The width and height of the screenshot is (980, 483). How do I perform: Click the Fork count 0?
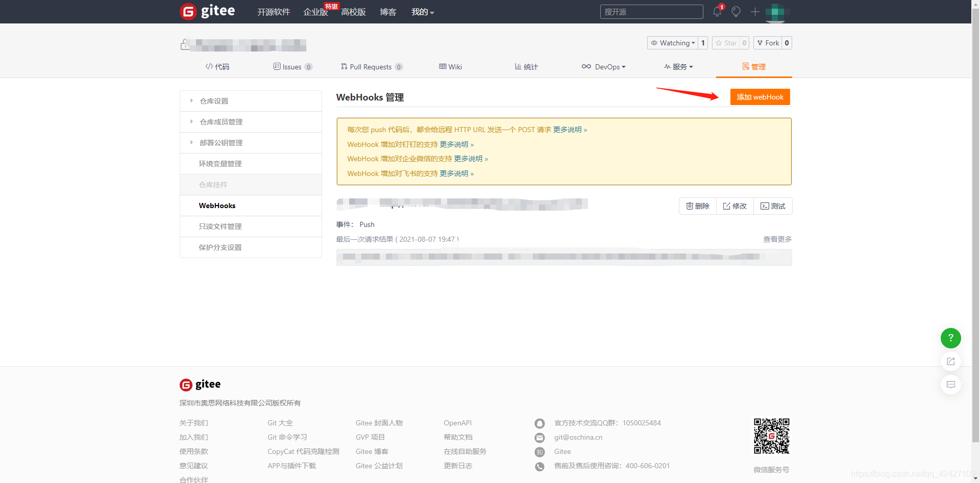(x=787, y=43)
